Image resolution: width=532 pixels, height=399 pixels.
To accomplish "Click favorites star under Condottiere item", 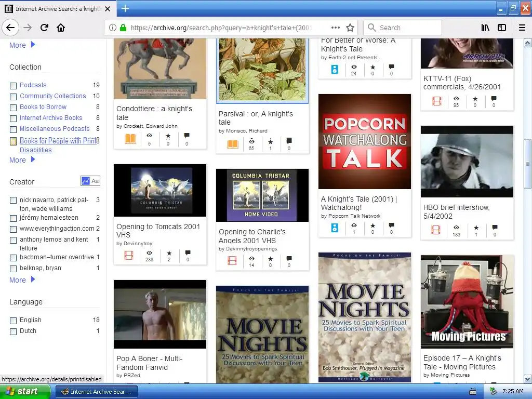I will coord(168,136).
